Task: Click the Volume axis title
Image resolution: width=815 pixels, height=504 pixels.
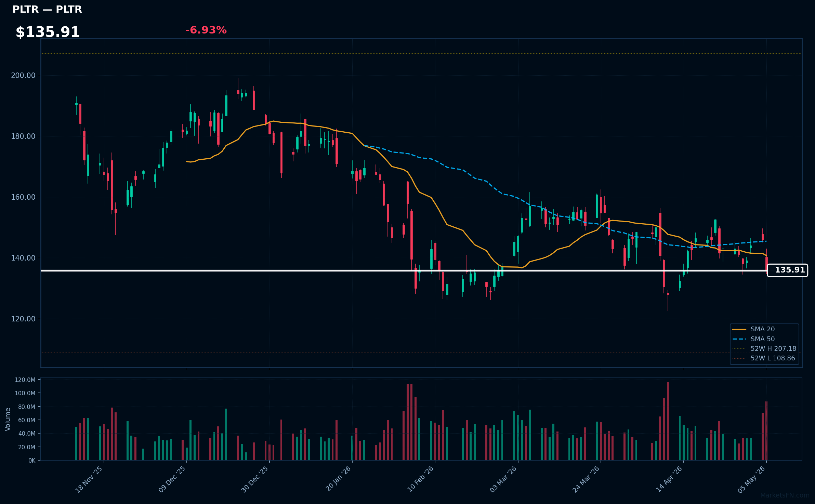Action: pyautogui.click(x=8, y=419)
